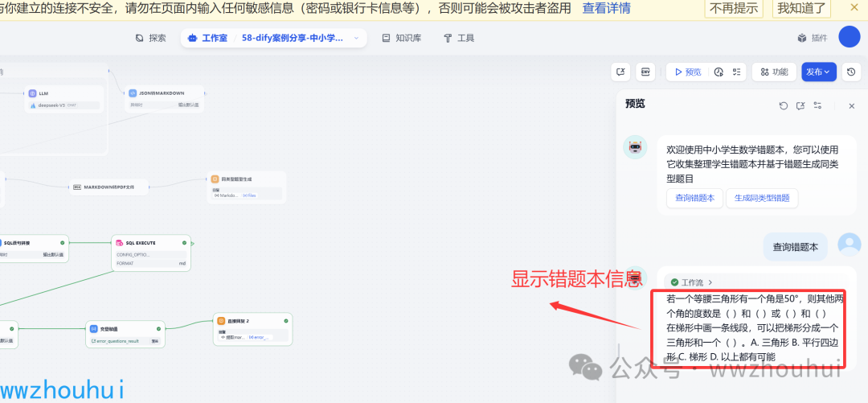Dismiss the insecure connection warning with X
This screenshot has width=868, height=403.
(x=854, y=7)
